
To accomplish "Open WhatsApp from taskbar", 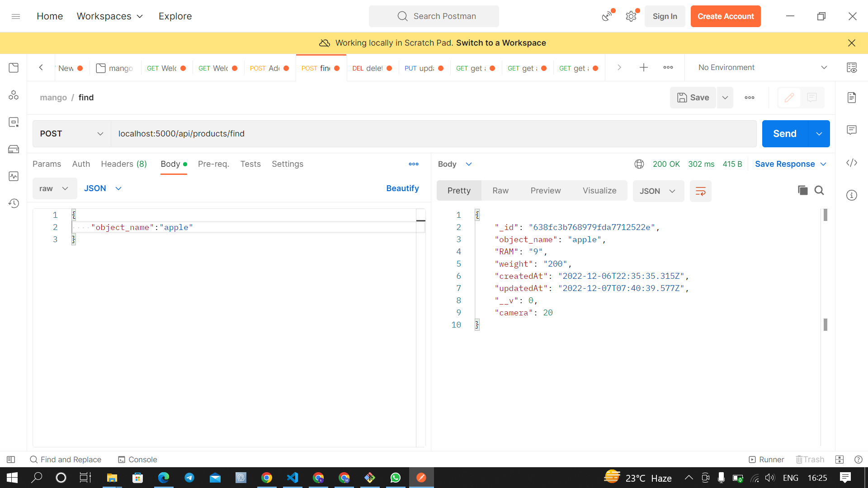I will pyautogui.click(x=396, y=478).
